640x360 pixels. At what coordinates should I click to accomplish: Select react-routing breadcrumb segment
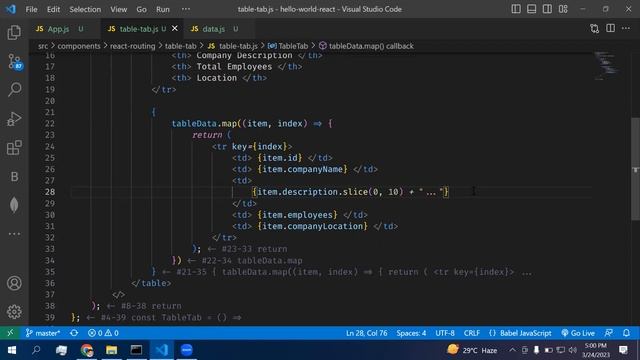132,46
